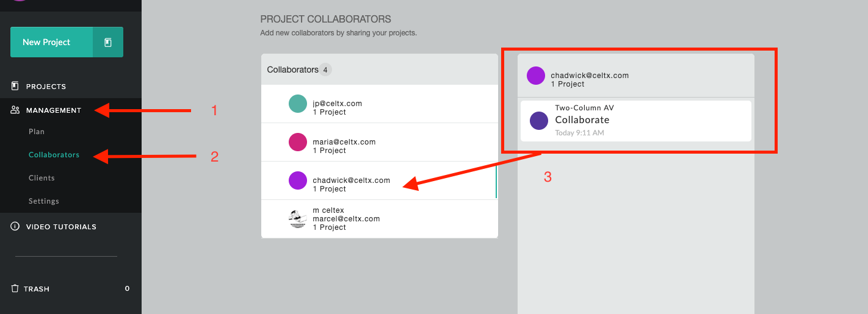Image resolution: width=868 pixels, height=314 pixels.
Task: Click the Collaborators count badge
Action: click(325, 70)
